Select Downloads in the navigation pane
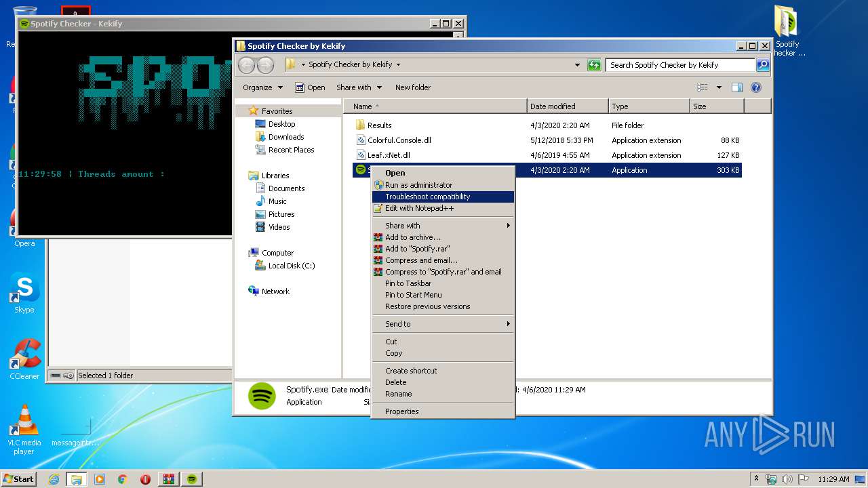 point(285,137)
